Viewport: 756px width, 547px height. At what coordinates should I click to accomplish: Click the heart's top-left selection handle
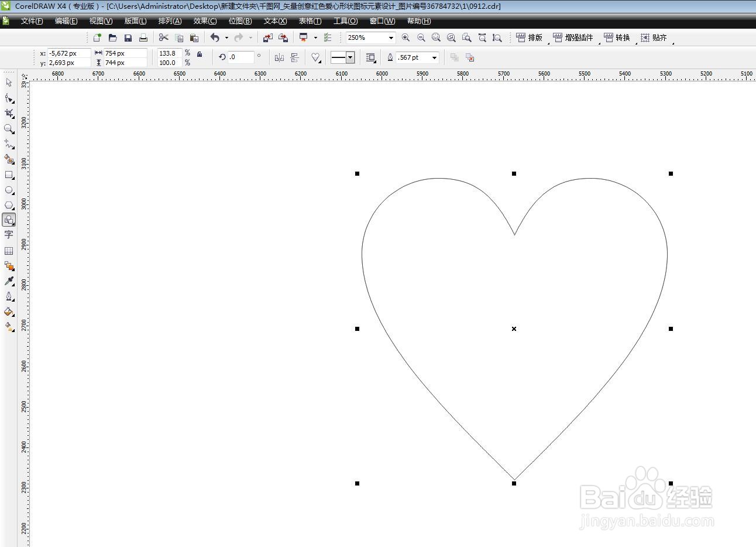(358, 173)
